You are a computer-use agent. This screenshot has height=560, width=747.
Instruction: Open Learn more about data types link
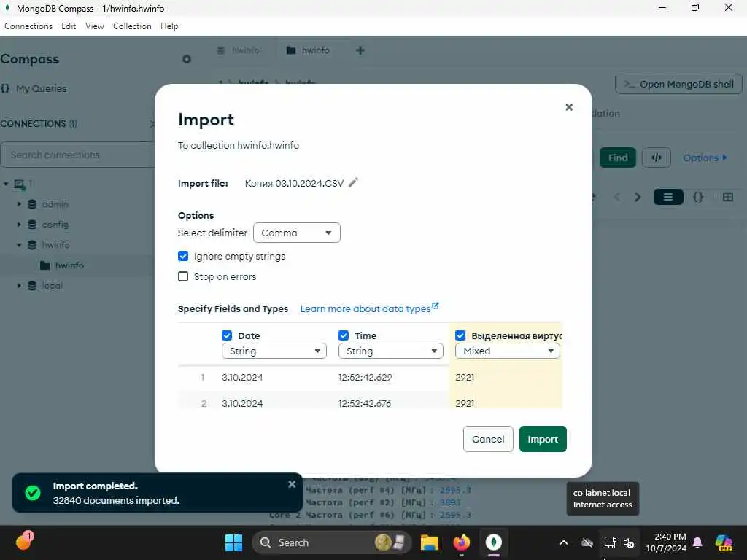(x=369, y=308)
